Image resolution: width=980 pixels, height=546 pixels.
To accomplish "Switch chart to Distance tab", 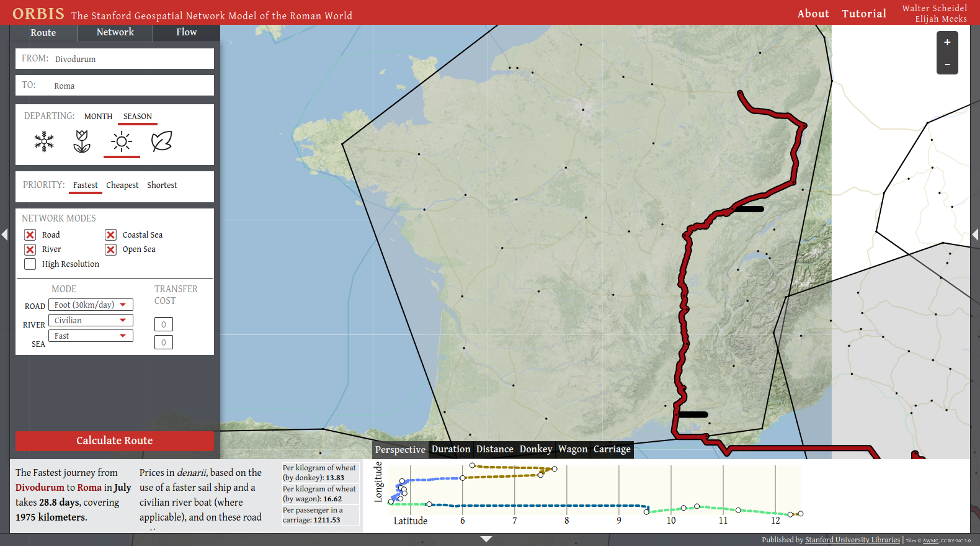I will (495, 449).
